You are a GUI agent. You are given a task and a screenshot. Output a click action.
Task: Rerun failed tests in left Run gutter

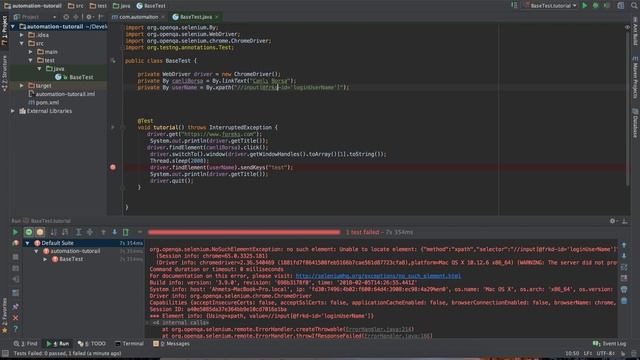[x=16, y=243]
